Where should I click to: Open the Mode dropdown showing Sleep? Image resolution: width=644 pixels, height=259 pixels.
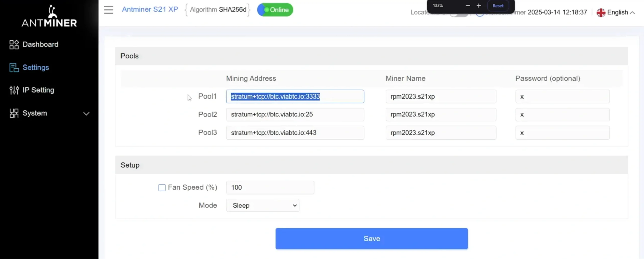coord(263,205)
